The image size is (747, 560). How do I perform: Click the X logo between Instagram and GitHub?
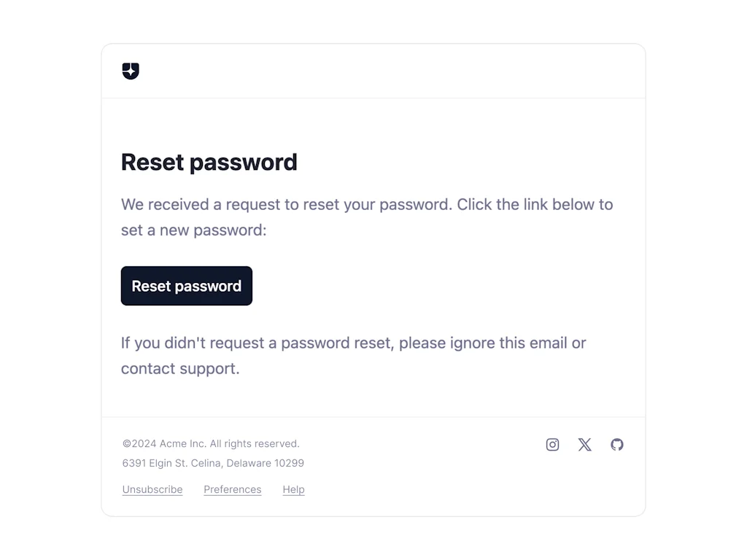584,444
